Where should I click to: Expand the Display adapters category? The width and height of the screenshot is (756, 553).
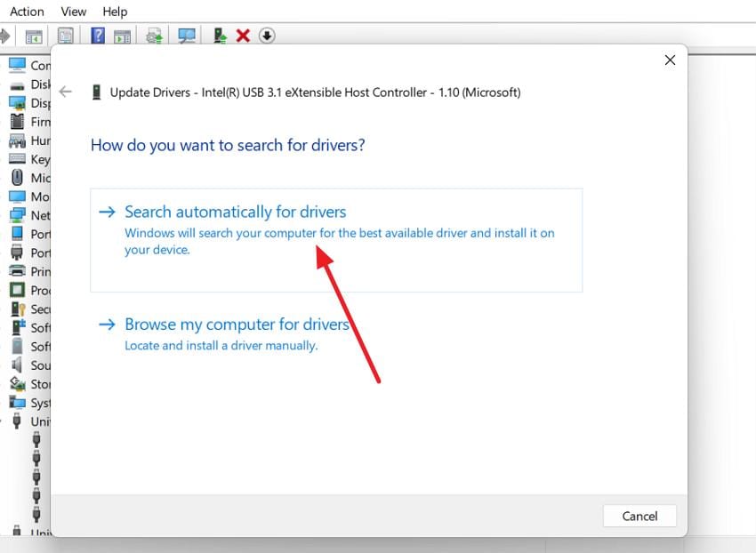pyautogui.click(x=18, y=102)
